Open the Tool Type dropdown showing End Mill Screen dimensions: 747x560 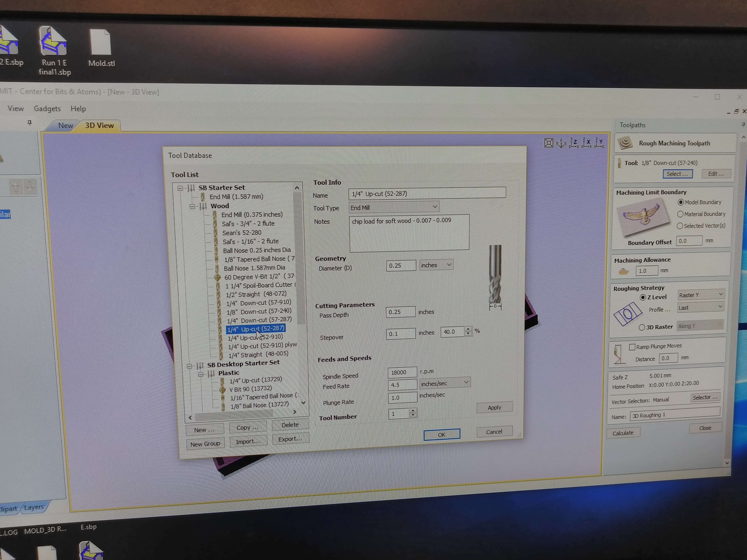pyautogui.click(x=394, y=207)
